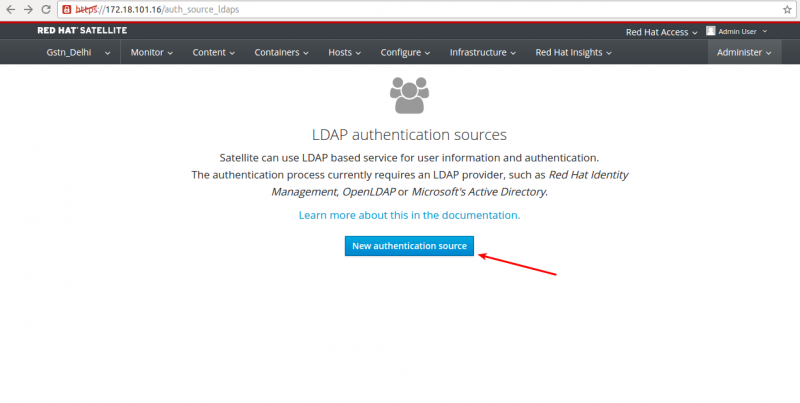This screenshot has height=403, width=800.
Task: Reload the page with the refresh icon
Action: (46, 10)
